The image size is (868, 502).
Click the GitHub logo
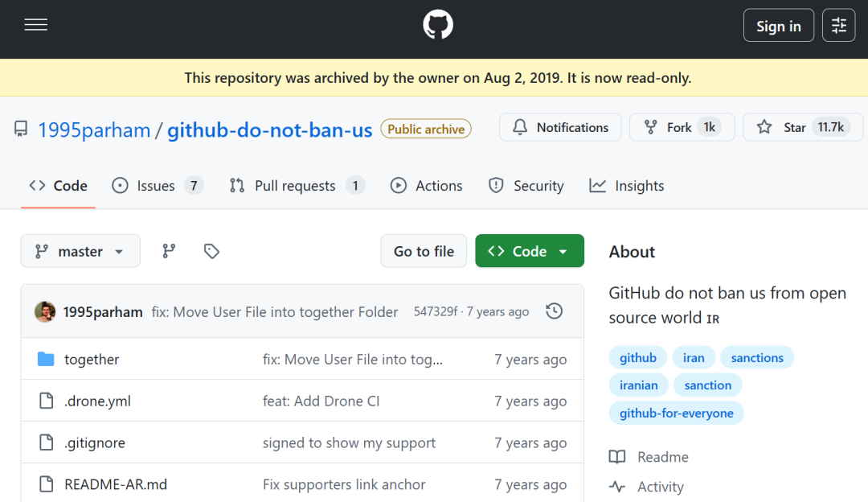point(438,26)
